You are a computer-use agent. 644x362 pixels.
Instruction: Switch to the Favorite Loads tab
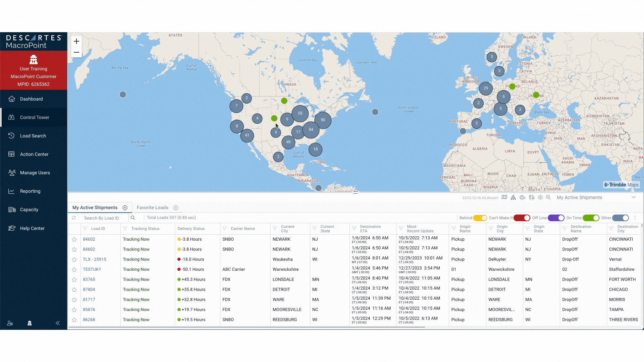tap(152, 208)
